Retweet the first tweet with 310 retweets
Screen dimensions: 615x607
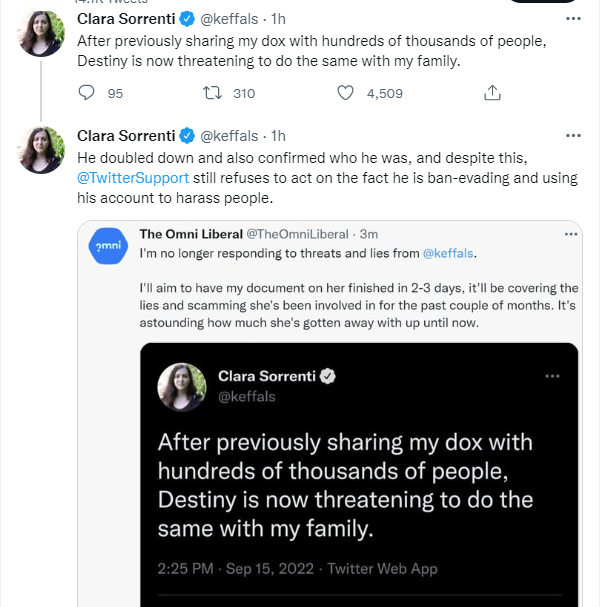(213, 93)
